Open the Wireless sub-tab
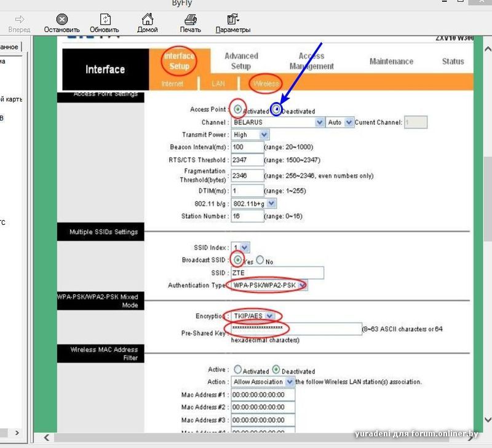 (266, 84)
